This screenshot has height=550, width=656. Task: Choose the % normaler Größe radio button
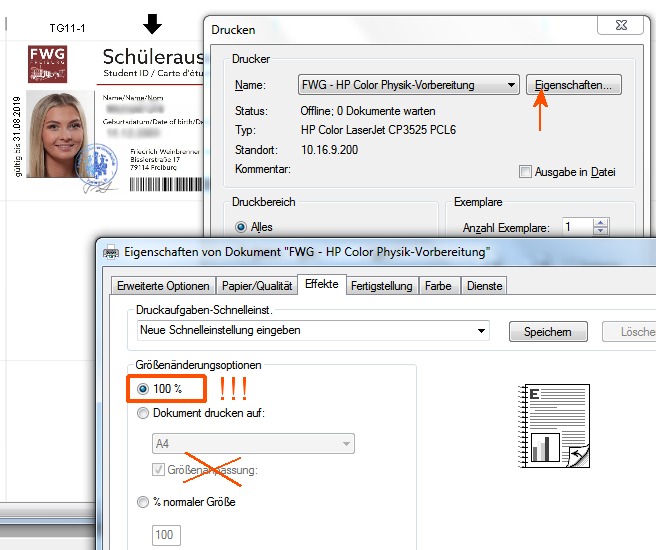[x=144, y=502]
